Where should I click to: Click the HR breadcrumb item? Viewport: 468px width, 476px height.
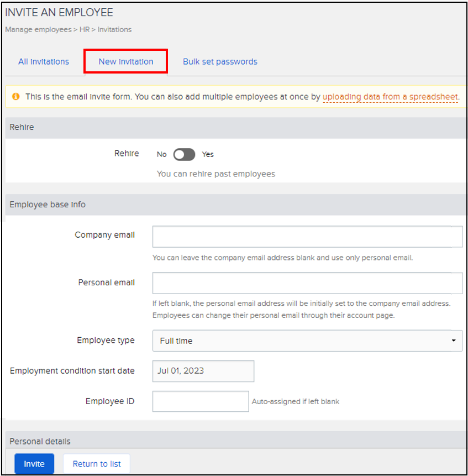click(85, 29)
